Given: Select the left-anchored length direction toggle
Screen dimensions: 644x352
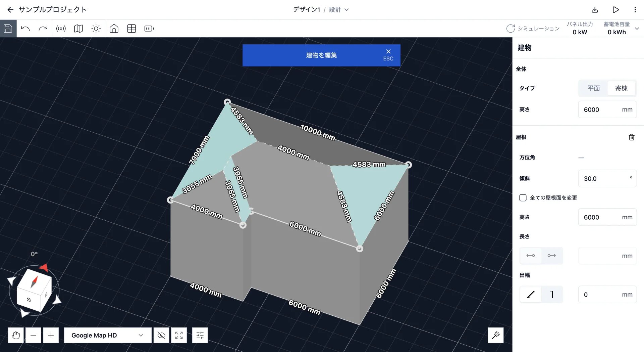Looking at the screenshot, I should click(x=531, y=256).
